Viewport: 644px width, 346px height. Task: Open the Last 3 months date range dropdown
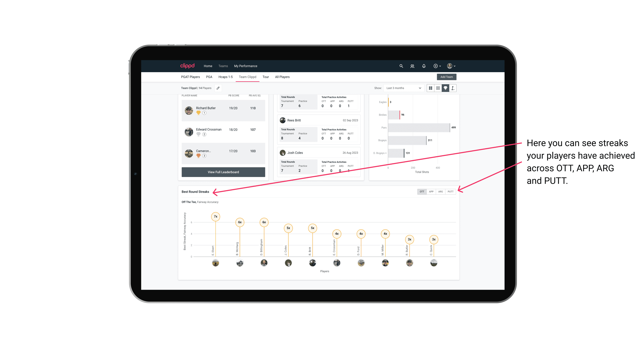coord(403,88)
